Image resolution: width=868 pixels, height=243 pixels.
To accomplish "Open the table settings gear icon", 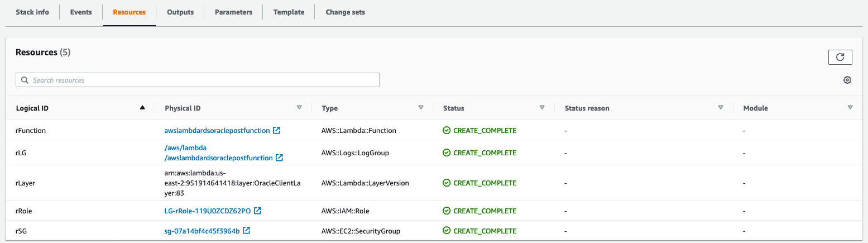I will [847, 80].
